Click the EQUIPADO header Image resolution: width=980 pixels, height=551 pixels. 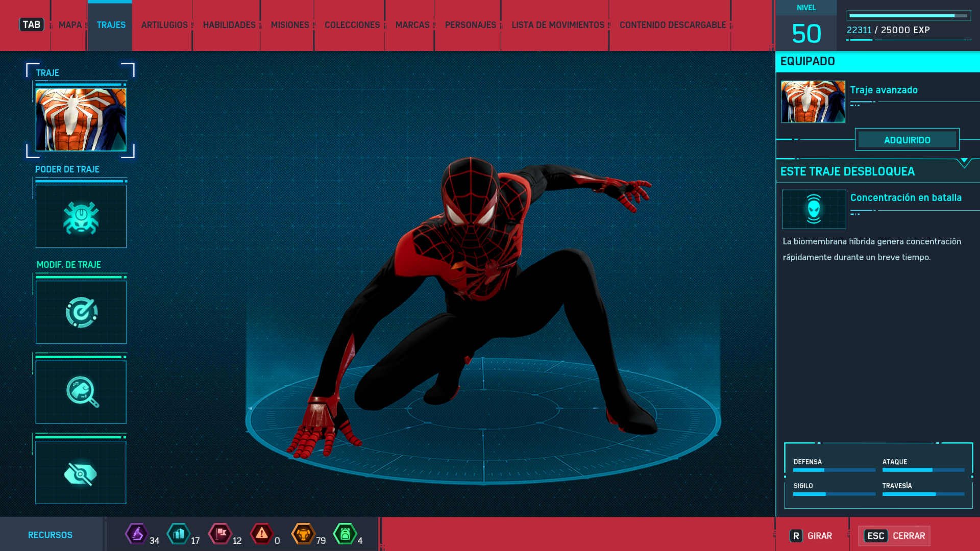click(877, 61)
